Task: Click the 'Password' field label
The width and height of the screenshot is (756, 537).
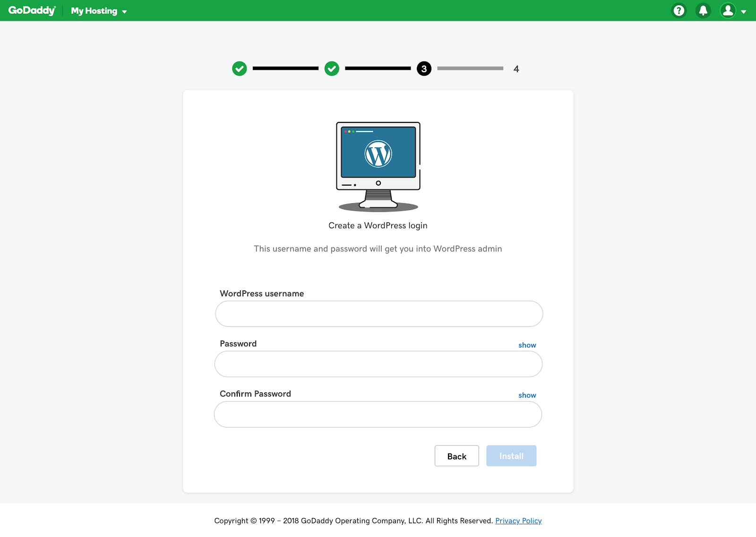Action: tap(238, 343)
